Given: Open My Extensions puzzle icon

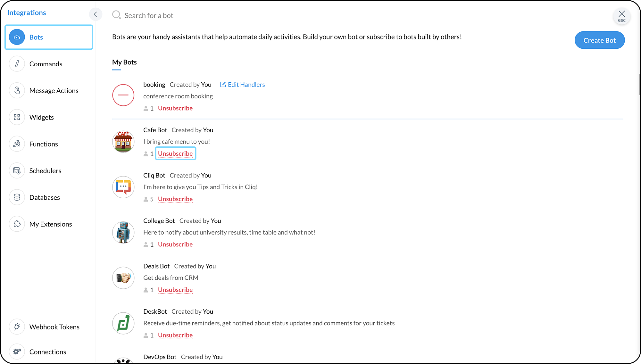Looking at the screenshot, I should point(17,224).
